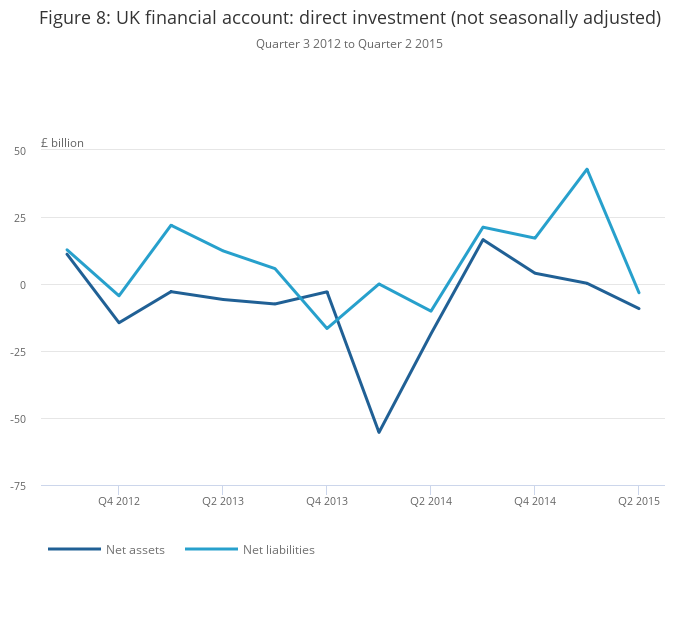This screenshot has width=700, height=635.
Task: Click the £ billion axis unit label
Action: pos(62,143)
